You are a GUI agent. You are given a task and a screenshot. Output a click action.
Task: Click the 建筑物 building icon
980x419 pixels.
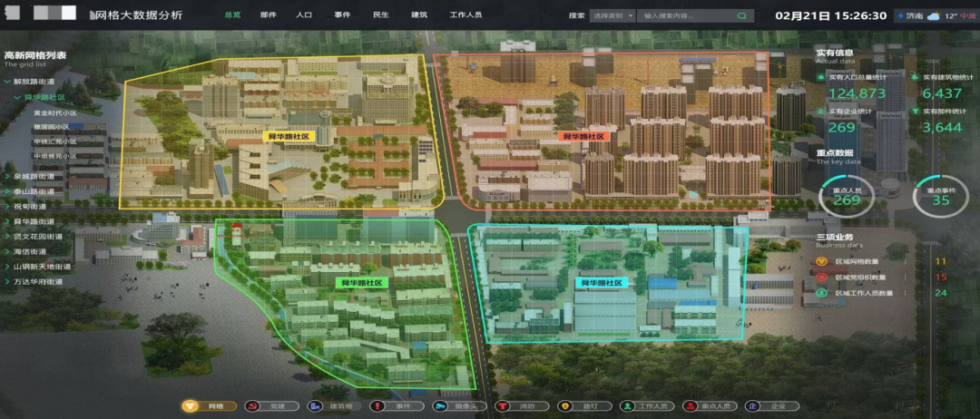coord(315,406)
